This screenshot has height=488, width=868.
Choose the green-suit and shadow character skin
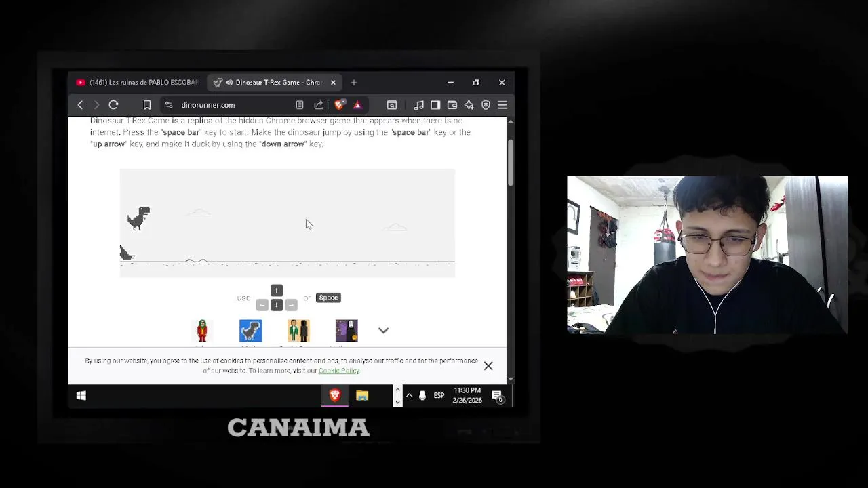(298, 331)
